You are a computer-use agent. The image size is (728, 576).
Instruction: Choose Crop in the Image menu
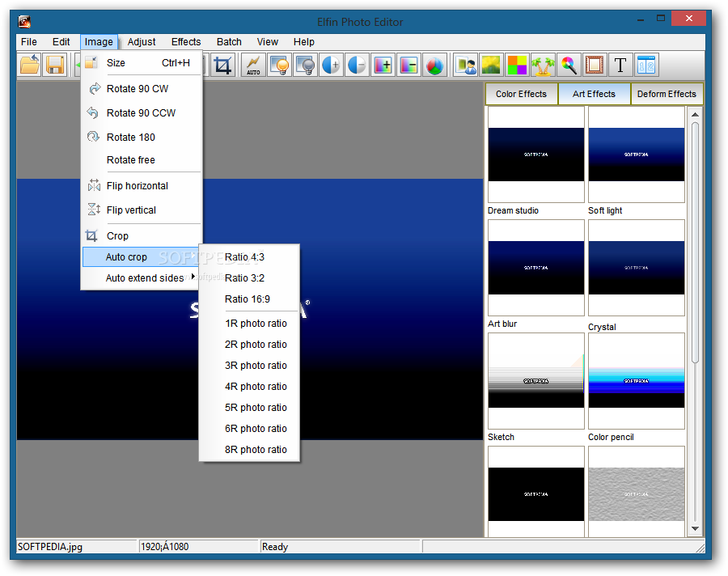click(x=142, y=236)
